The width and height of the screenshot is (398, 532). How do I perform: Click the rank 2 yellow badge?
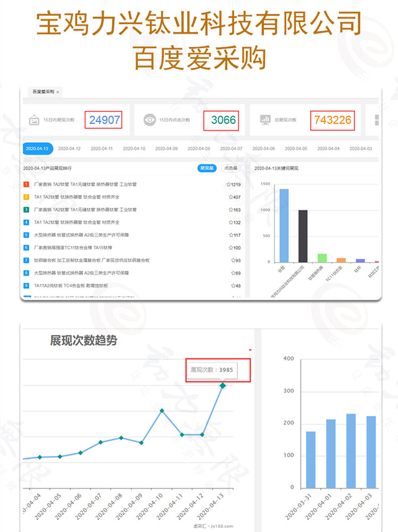pos(26,197)
